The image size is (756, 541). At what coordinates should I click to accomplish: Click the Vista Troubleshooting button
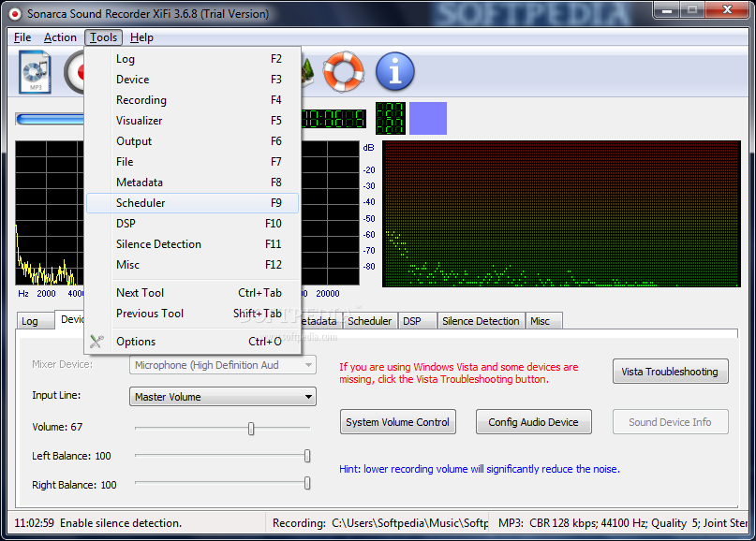click(x=670, y=372)
